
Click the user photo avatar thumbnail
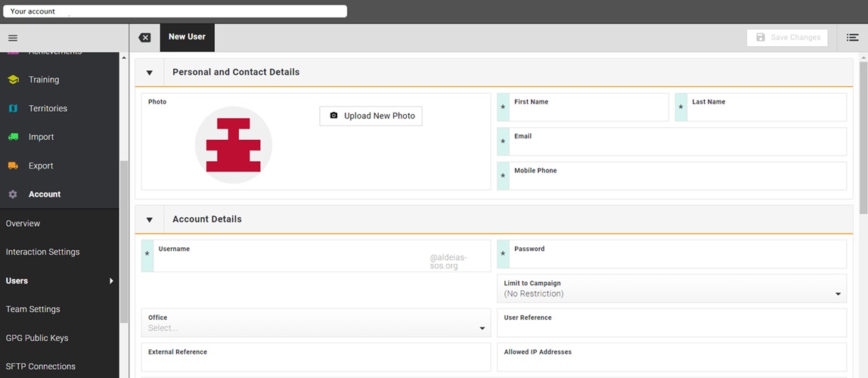(234, 144)
